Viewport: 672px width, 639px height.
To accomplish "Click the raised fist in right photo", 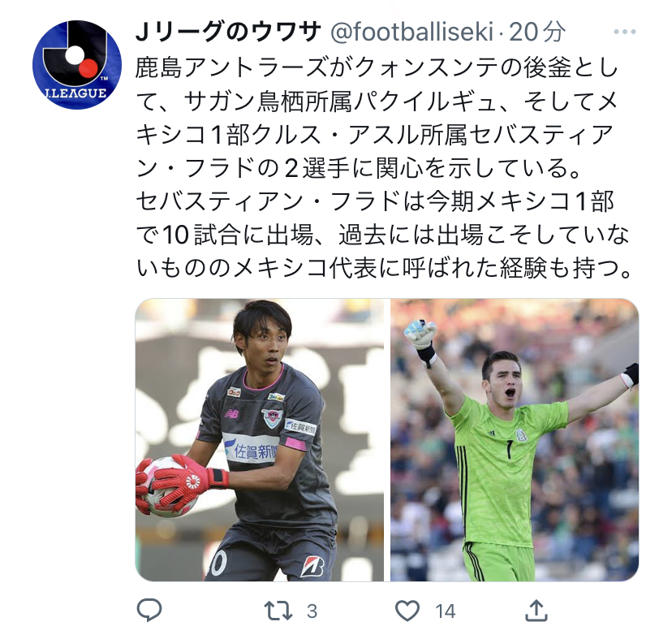I will coord(420,335).
